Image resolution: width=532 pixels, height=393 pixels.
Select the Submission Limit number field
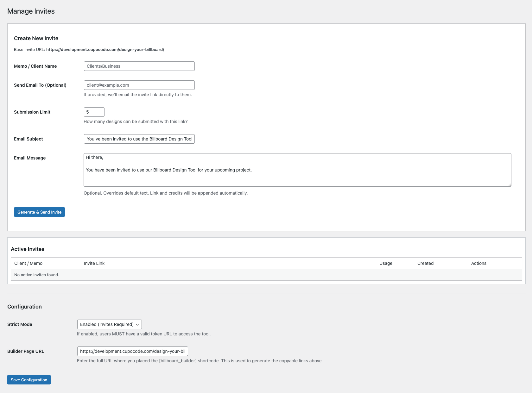pos(94,112)
